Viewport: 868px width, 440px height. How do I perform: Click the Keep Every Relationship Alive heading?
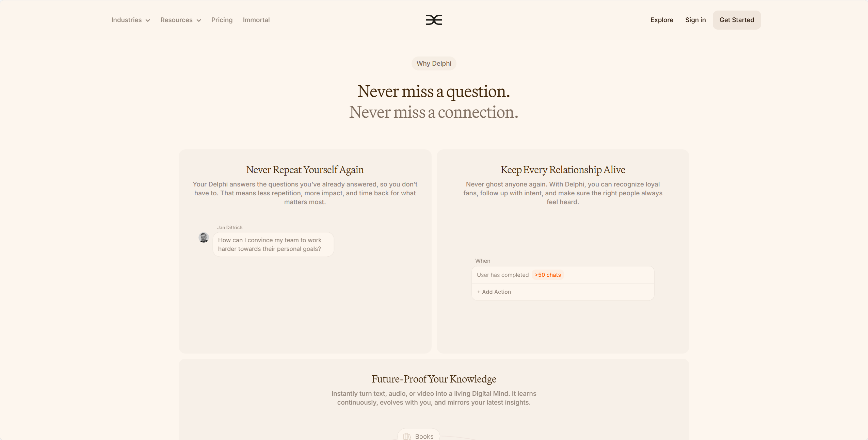(x=563, y=170)
